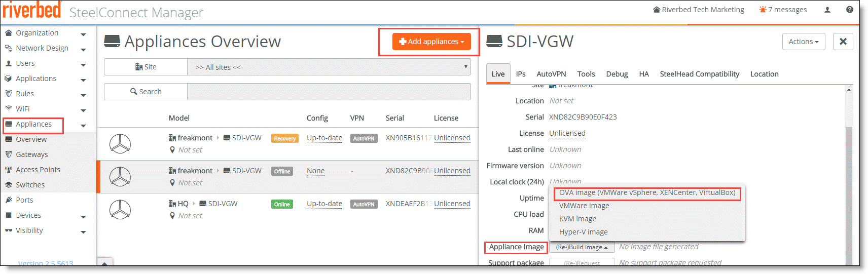868x274 pixels.
Task: Click the Recovery status badge
Action: (x=285, y=138)
